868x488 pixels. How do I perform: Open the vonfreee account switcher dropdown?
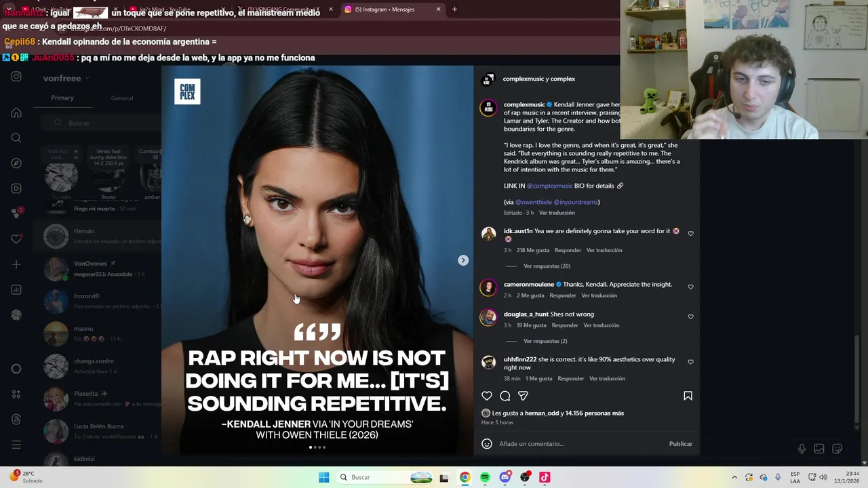coord(66,79)
